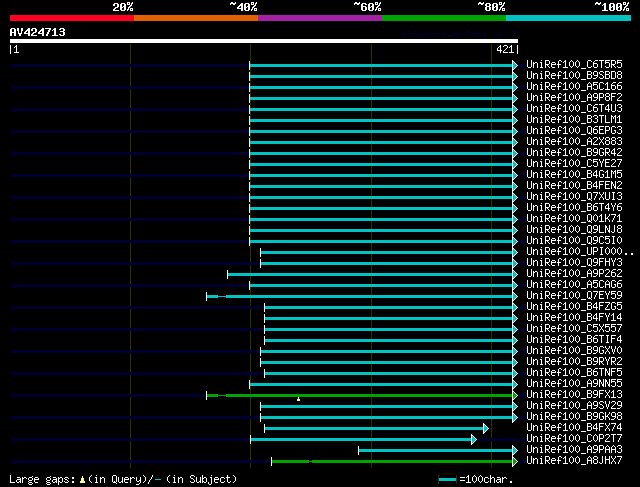The height and width of the screenshot is (487, 640).
Task: Click the query end position 421 label
Action: tap(505, 50)
